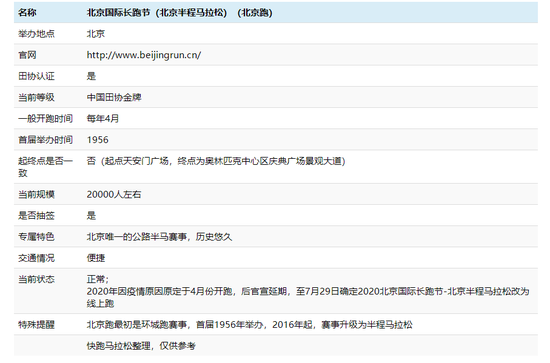
Task: Select the 北京 location value
Action: click(x=95, y=34)
